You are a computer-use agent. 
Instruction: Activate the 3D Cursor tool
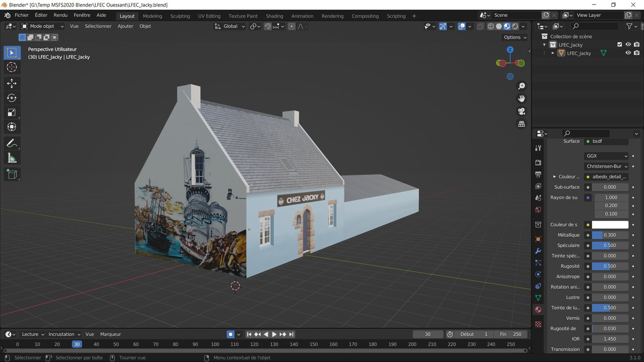click(12, 67)
